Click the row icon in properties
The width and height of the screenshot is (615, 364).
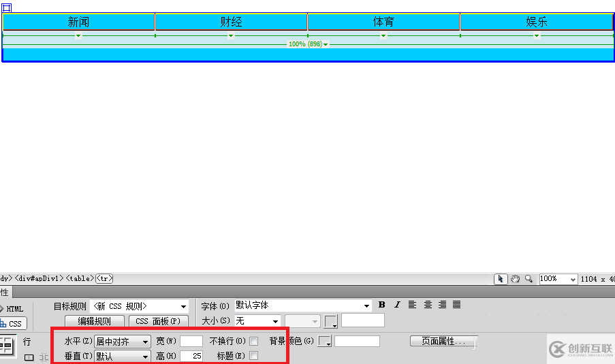pos(7,346)
